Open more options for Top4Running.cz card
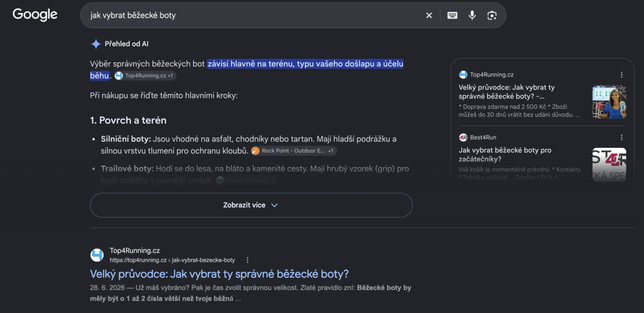Image resolution: width=644 pixels, height=313 pixels. [x=621, y=74]
